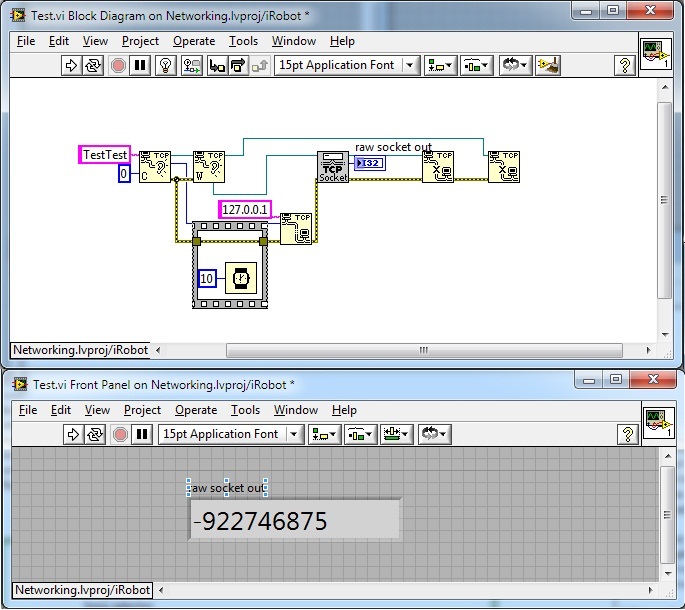
Task: Open Front Panel font dropdown
Action: click(x=231, y=434)
